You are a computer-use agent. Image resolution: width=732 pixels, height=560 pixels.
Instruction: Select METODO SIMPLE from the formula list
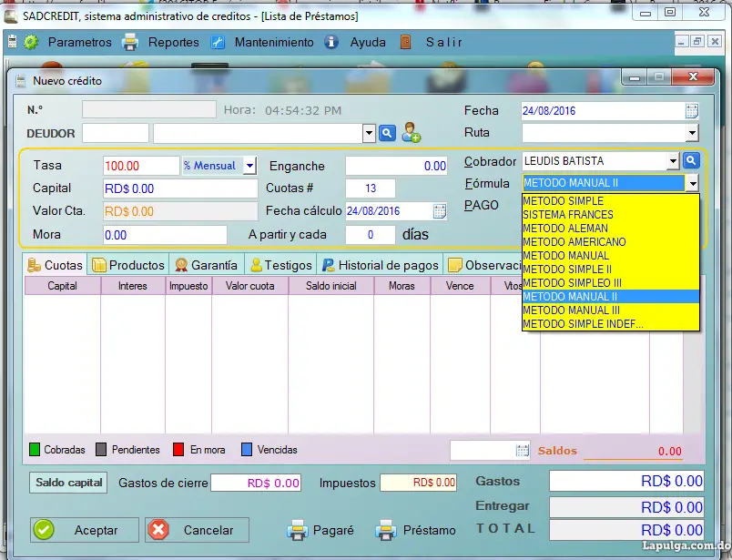[611, 201]
